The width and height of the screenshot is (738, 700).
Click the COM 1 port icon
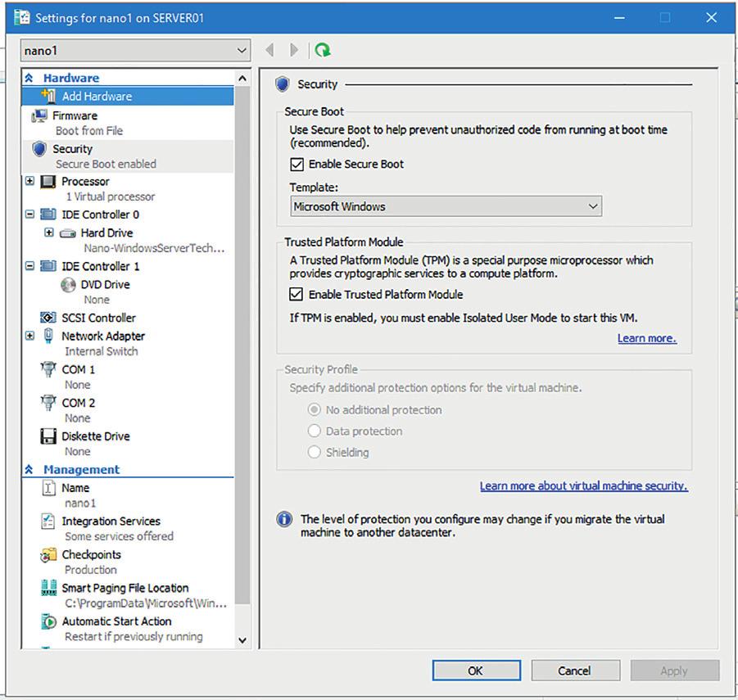48,369
